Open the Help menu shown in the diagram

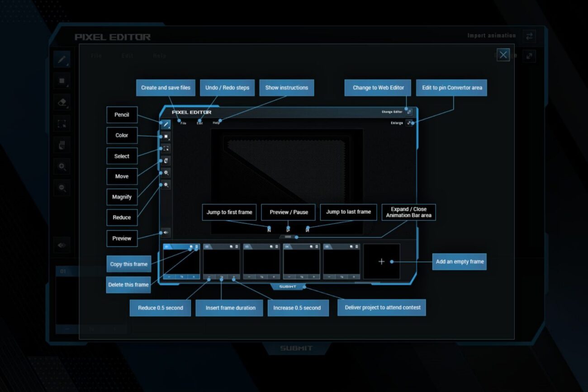[x=216, y=123]
